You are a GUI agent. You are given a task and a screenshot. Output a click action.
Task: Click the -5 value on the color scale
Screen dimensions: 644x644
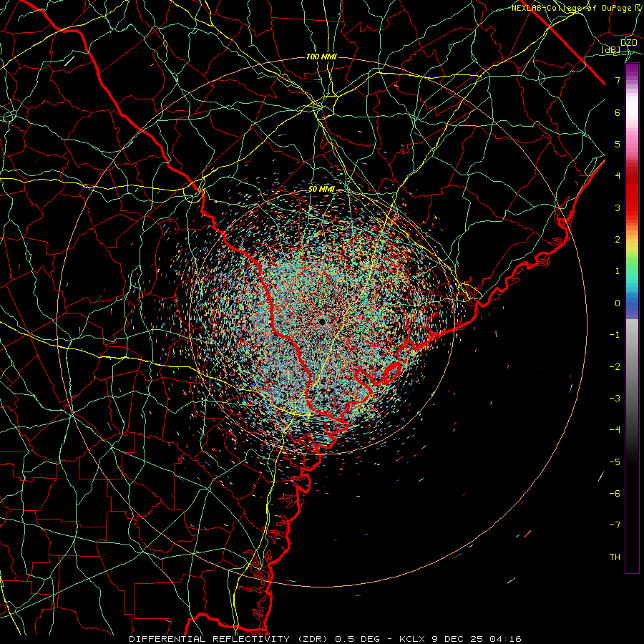tap(615, 462)
